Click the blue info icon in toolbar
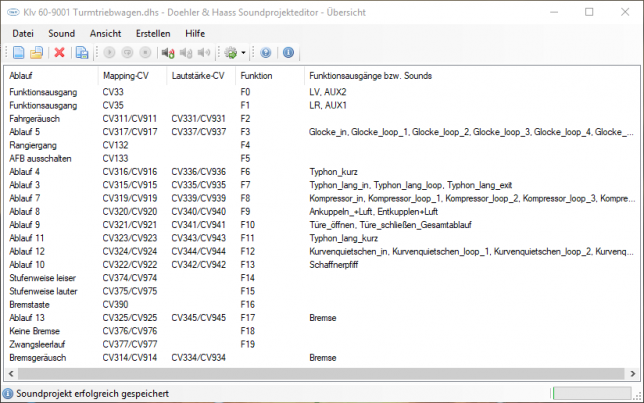This screenshot has height=403, width=644. 288,53
